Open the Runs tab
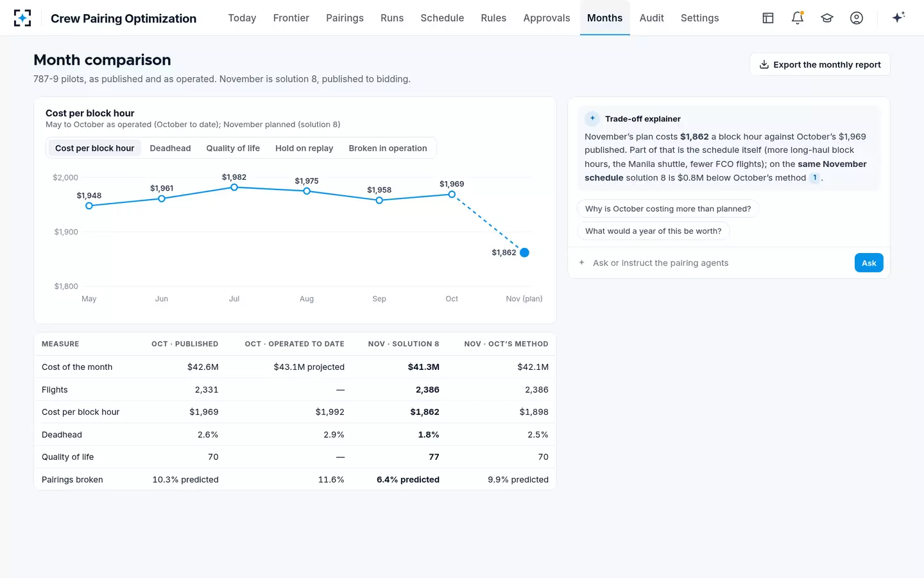 pyautogui.click(x=392, y=18)
